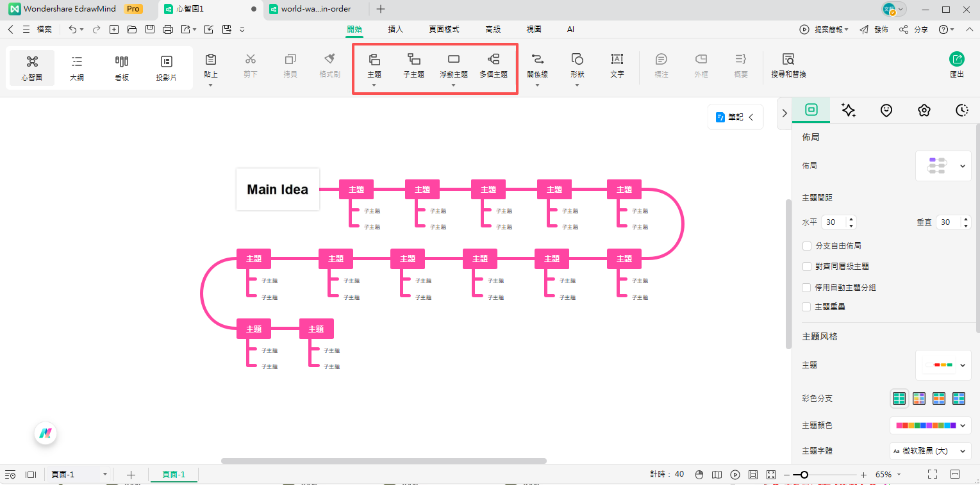Switch to the 頁面樣式 tab
980x485 pixels.
pyautogui.click(x=444, y=29)
